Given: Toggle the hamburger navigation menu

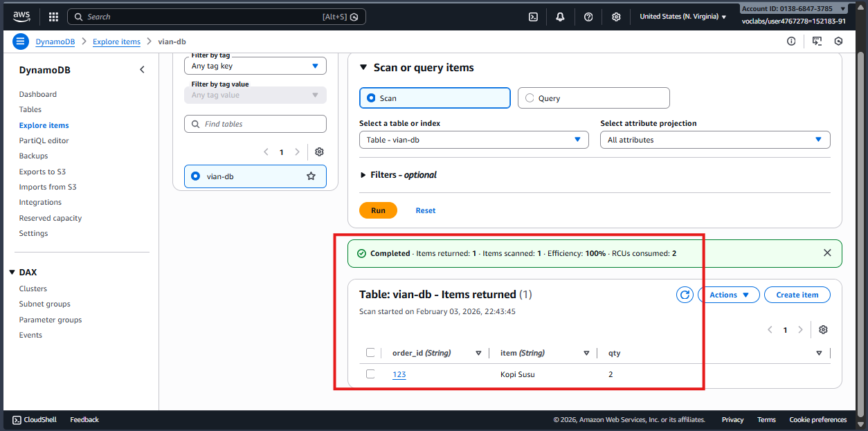Looking at the screenshot, I should click(21, 42).
